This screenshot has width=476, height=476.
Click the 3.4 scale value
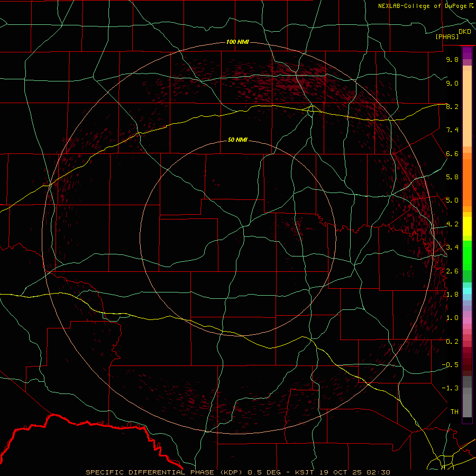(x=452, y=248)
